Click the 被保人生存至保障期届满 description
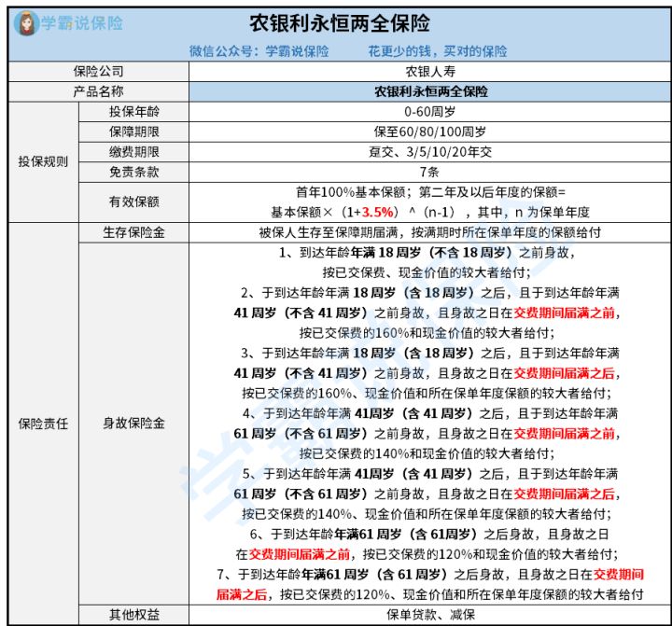 click(430, 232)
